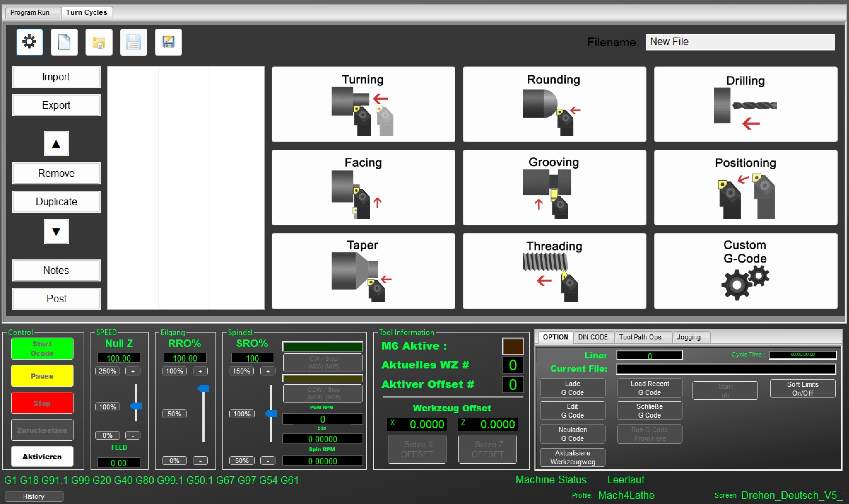This screenshot has height=504, width=849.
Task: Select the Rounding cycle tile
Action: click(x=554, y=104)
